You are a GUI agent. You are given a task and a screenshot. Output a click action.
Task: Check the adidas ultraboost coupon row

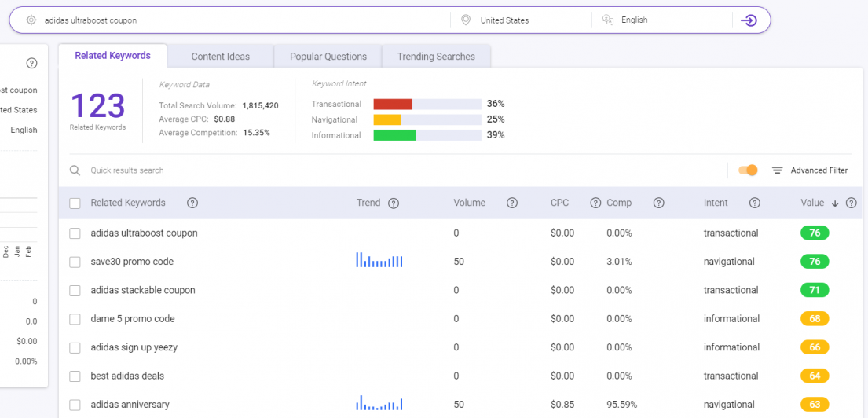coord(75,233)
